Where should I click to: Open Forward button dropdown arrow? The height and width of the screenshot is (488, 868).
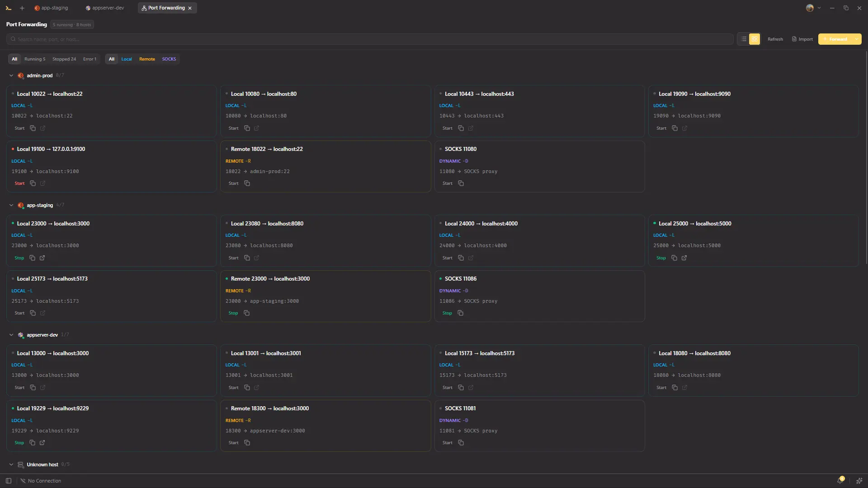coord(856,39)
